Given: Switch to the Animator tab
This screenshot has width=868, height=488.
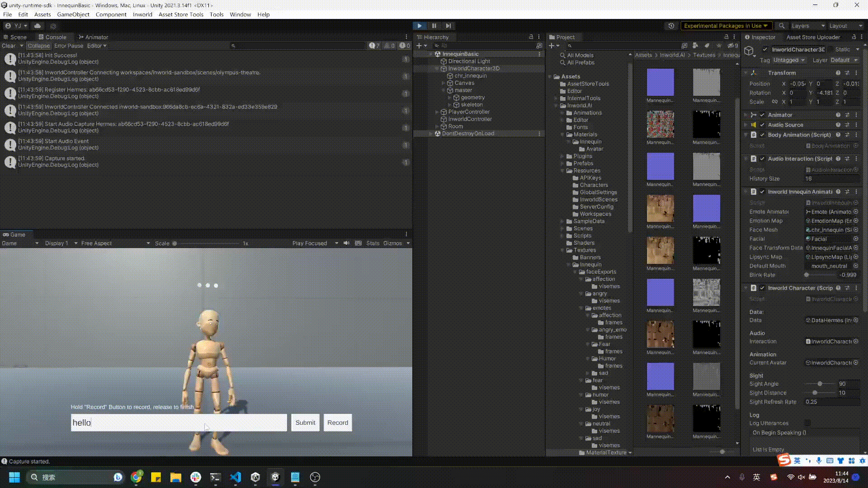Looking at the screenshot, I should pos(93,37).
